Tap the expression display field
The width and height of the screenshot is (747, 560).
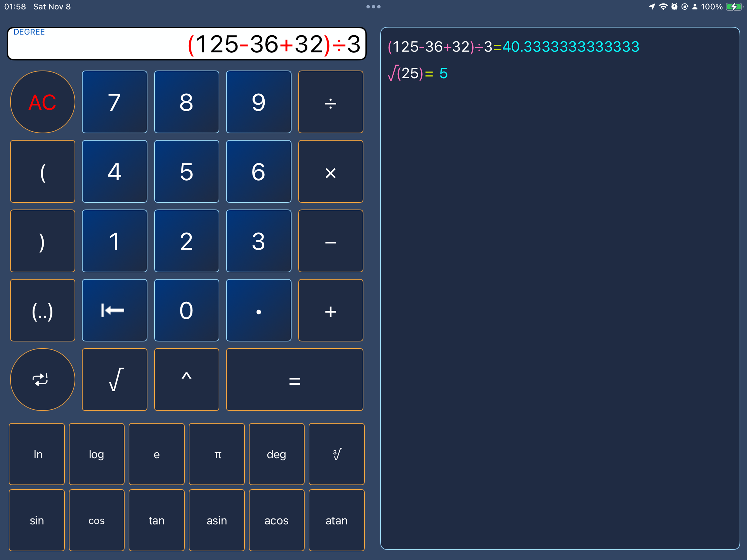coord(186,44)
